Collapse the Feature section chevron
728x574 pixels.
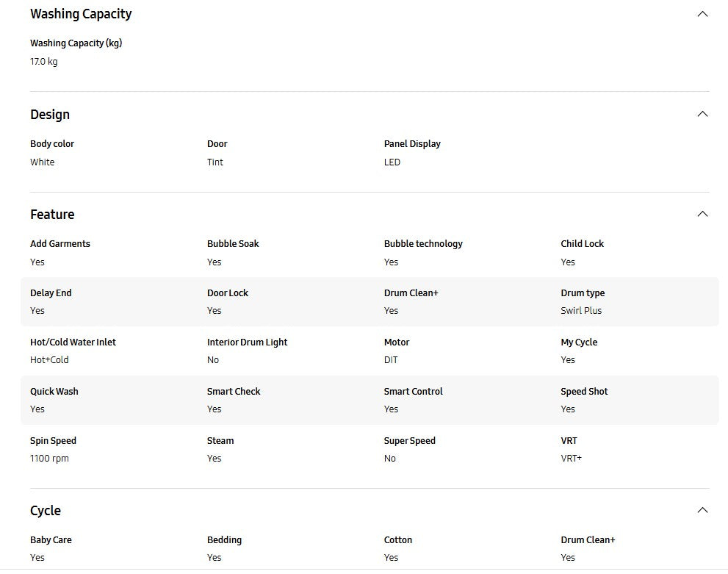pyautogui.click(x=702, y=214)
